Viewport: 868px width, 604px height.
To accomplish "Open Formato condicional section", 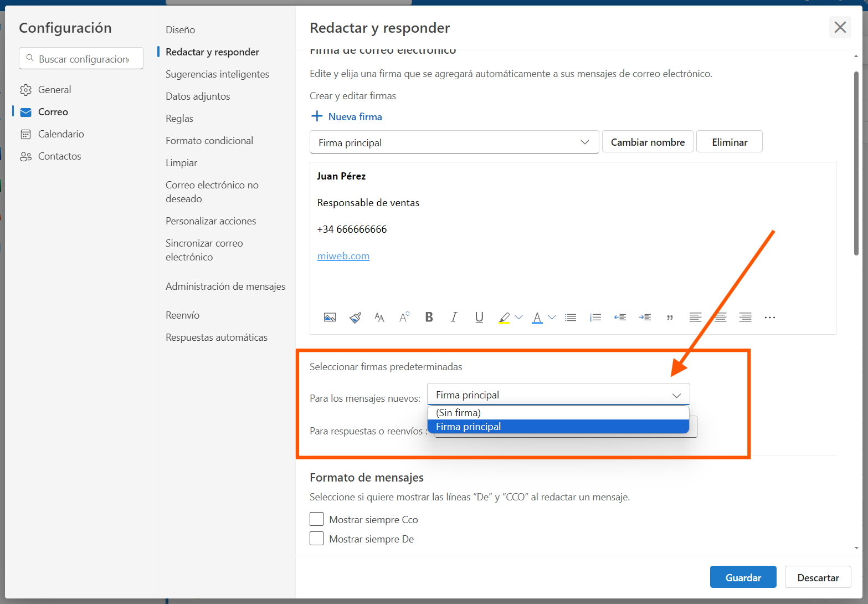I will [x=209, y=141].
